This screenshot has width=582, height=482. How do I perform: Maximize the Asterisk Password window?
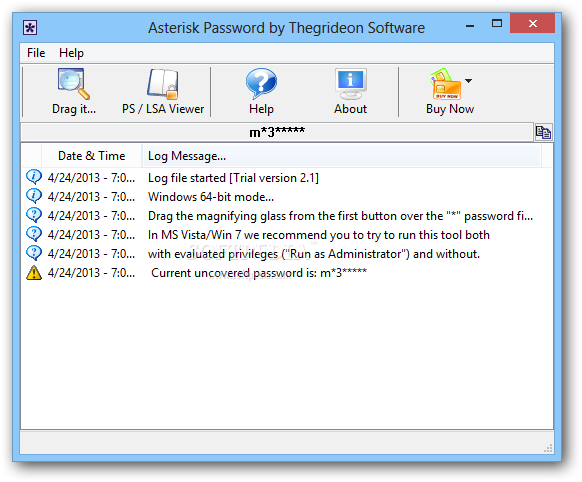point(497,24)
